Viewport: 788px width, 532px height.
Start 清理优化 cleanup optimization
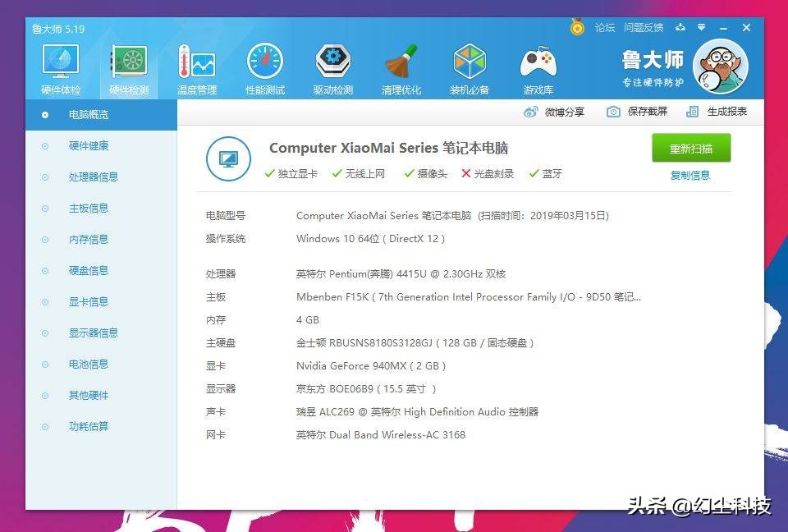(401, 66)
